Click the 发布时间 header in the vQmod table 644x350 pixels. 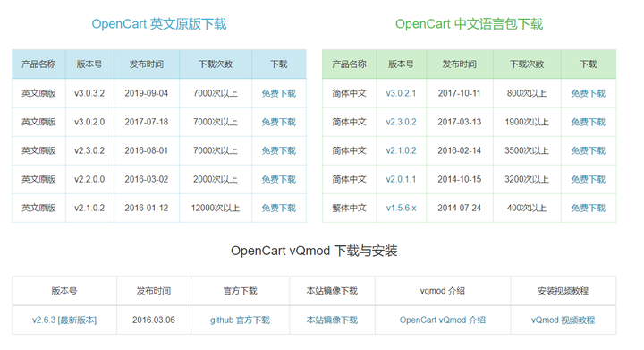(x=154, y=291)
